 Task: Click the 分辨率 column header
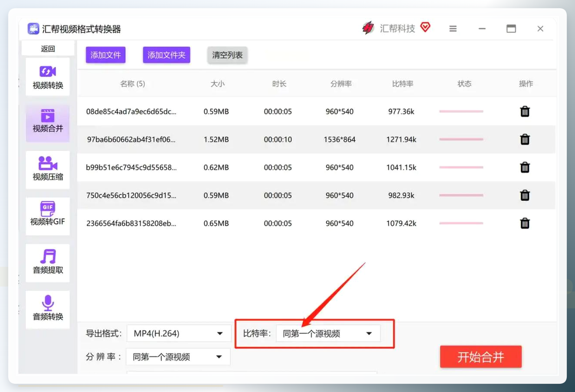(x=341, y=84)
